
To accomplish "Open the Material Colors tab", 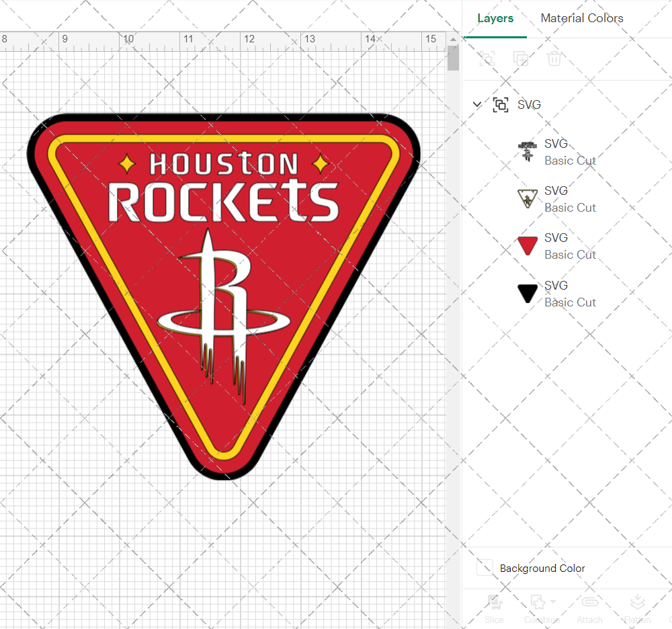I will 581,18.
